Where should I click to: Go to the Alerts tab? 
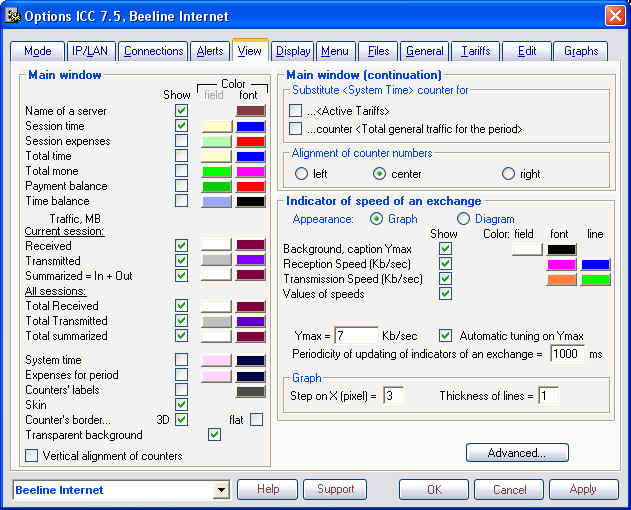210,52
